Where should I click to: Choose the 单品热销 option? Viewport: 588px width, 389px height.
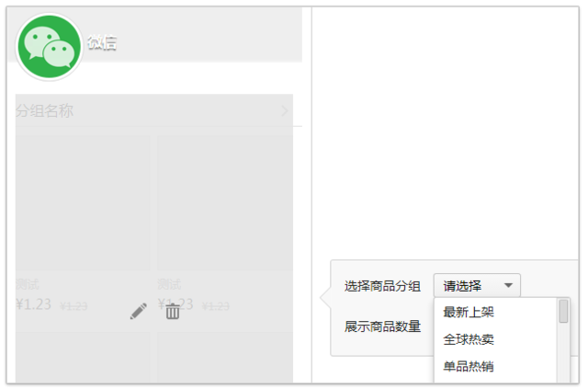[469, 366]
